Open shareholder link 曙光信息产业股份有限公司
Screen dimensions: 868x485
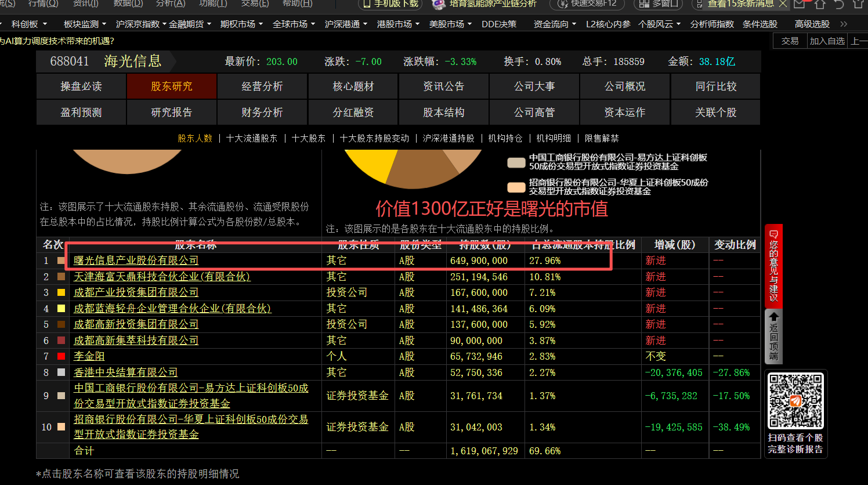pos(136,261)
